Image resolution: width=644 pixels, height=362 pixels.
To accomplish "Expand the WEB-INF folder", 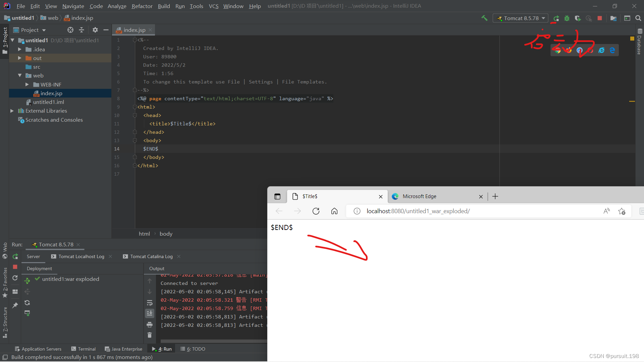I will coord(27,84).
